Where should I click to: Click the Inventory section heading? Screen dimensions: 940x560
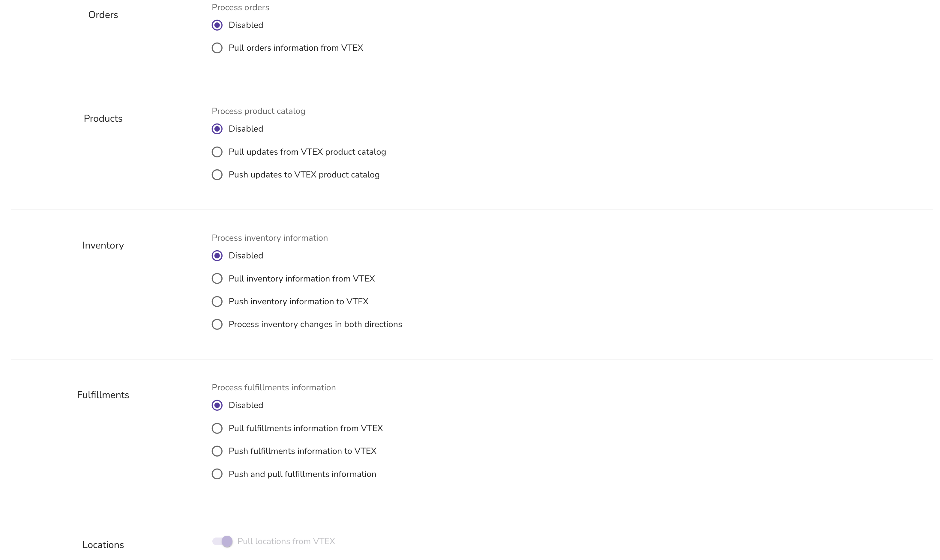(x=103, y=245)
